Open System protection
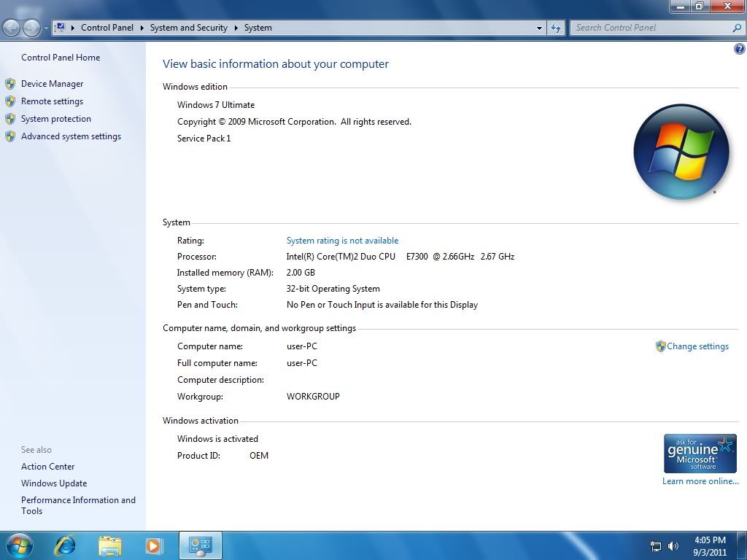This screenshot has height=560, width=747. tap(55, 119)
